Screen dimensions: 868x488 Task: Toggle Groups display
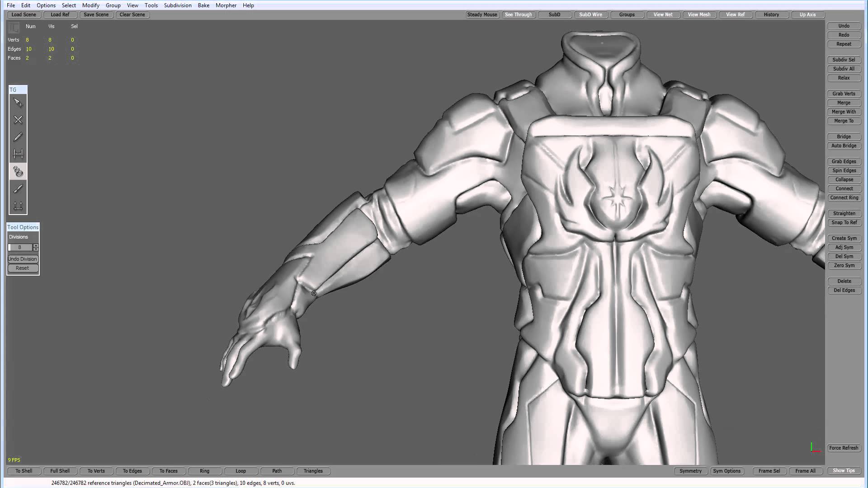pos(627,14)
